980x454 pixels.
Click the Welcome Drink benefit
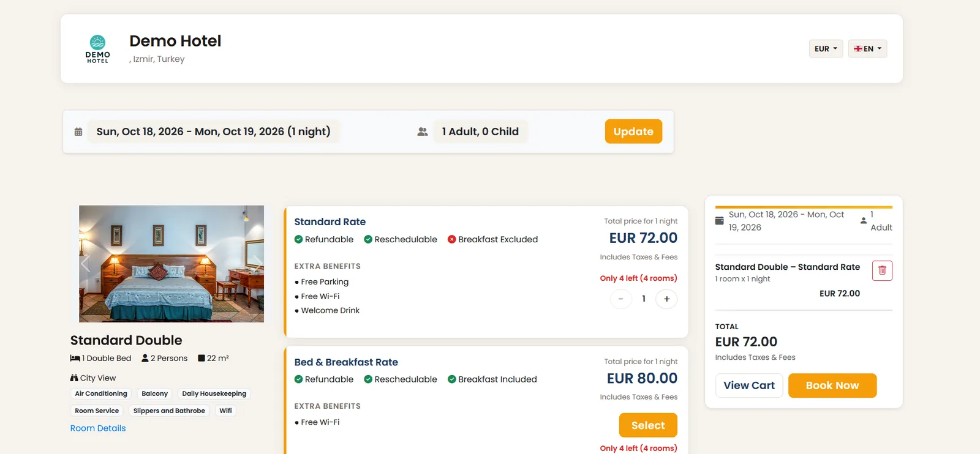coord(330,311)
